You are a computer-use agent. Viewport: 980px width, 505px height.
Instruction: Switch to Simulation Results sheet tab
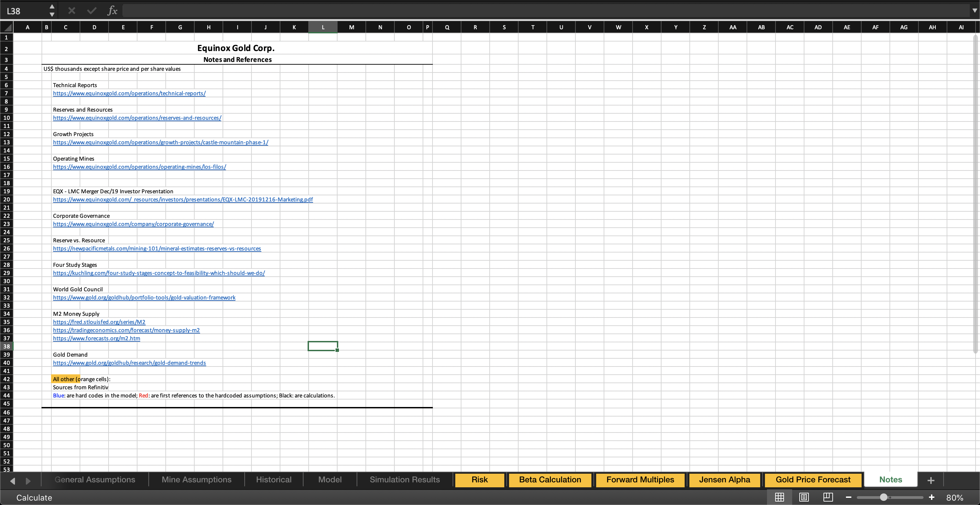(x=405, y=479)
